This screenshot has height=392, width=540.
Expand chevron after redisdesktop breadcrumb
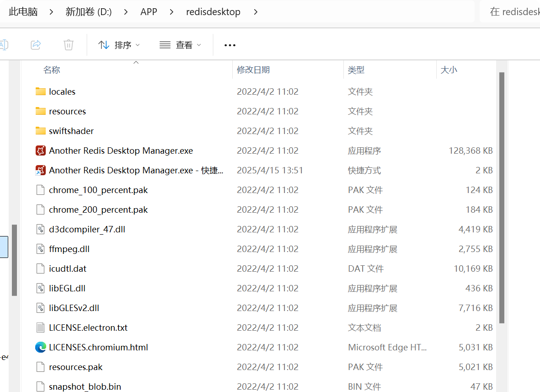256,12
